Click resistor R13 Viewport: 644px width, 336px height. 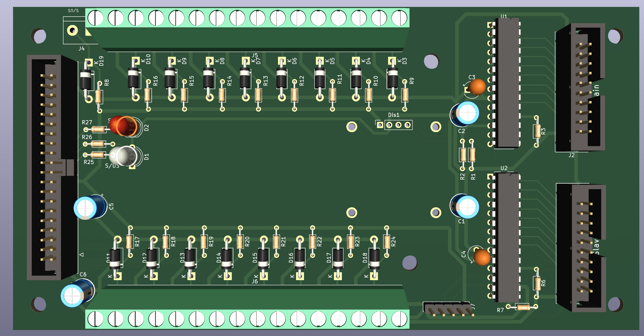point(258,95)
